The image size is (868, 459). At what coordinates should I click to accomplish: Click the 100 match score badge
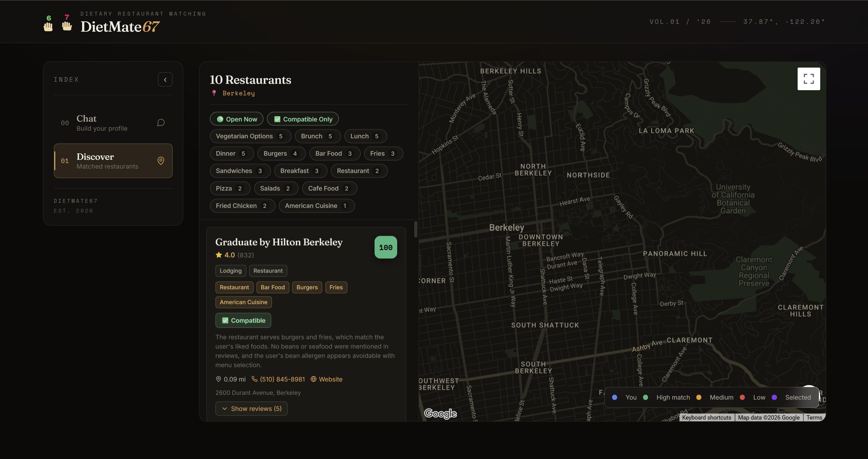point(386,247)
